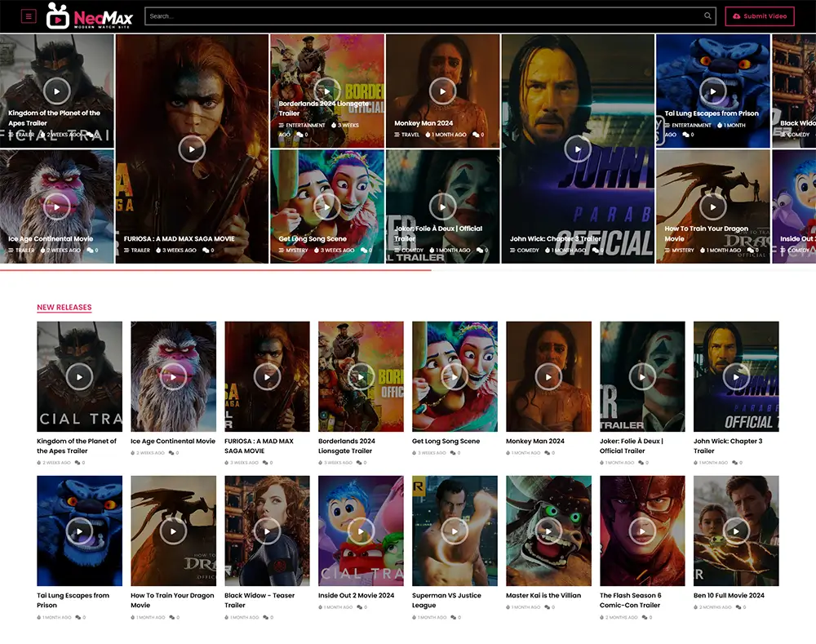The image size is (816, 644).
Task: Play Get Long Song Scene in New Releases
Action: [x=455, y=377]
